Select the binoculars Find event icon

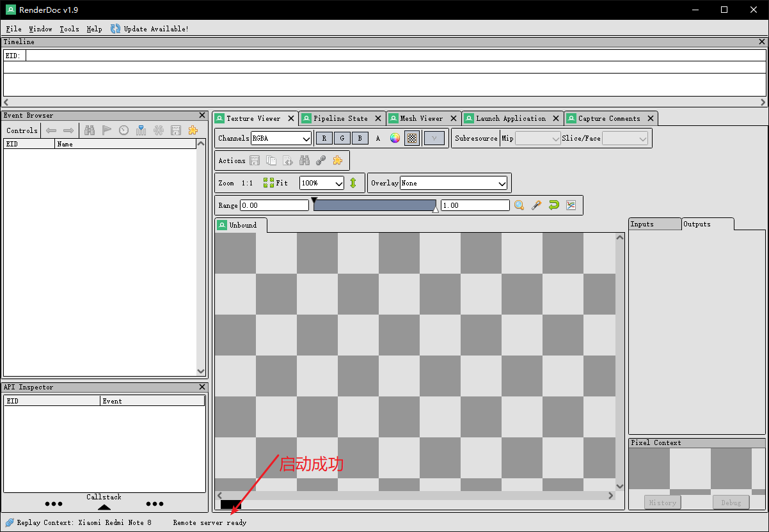[x=89, y=130]
